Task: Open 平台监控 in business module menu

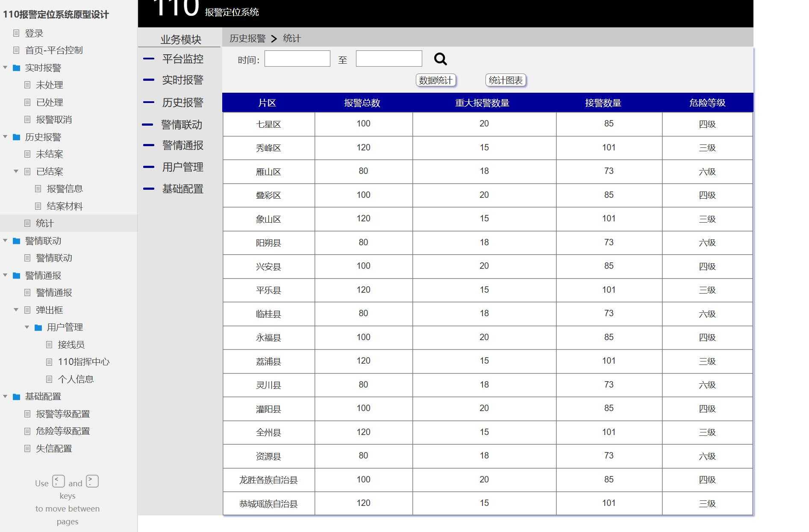Action: click(182, 59)
